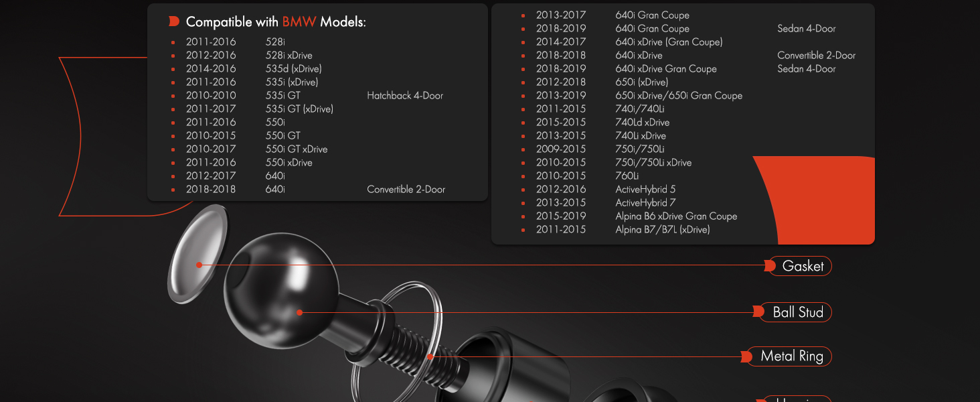Select the '760Li' model entry
This screenshot has width=980, height=402.
(627, 176)
